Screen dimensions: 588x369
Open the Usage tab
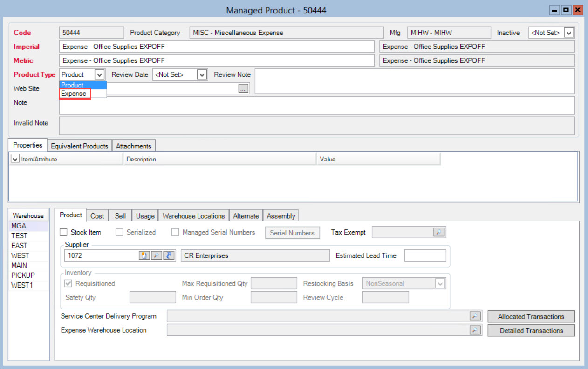click(145, 216)
